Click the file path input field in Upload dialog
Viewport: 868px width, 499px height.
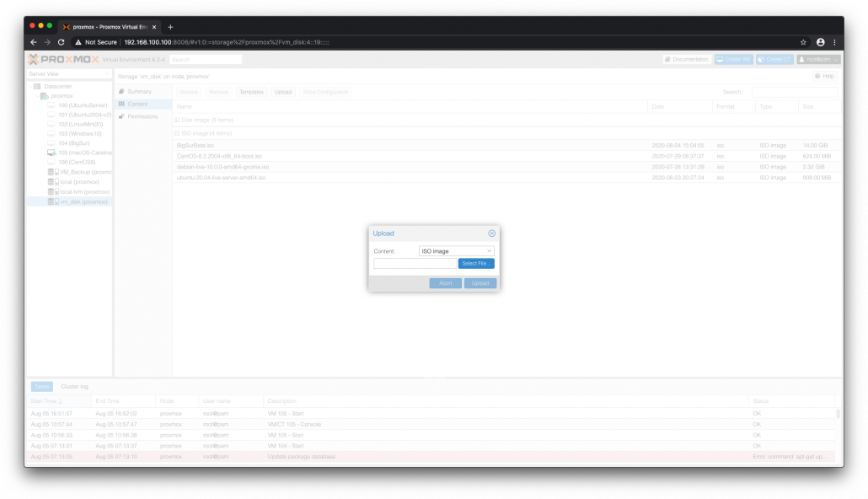415,264
